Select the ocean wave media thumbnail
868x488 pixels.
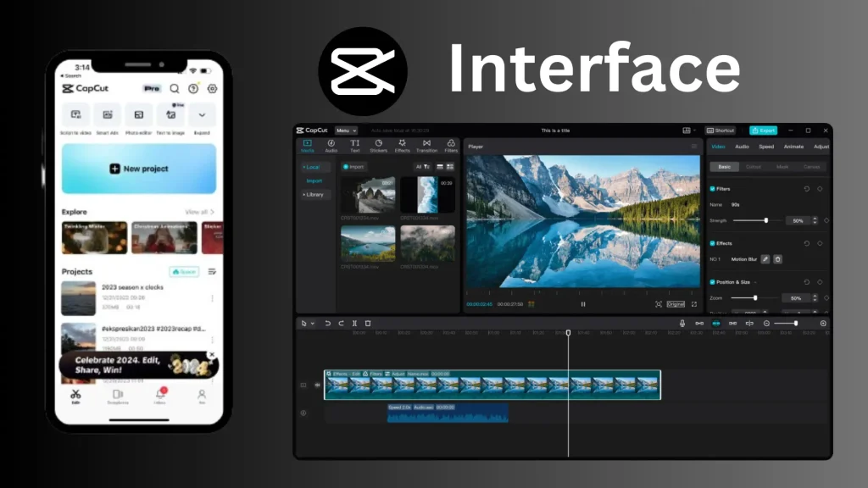[x=427, y=195]
